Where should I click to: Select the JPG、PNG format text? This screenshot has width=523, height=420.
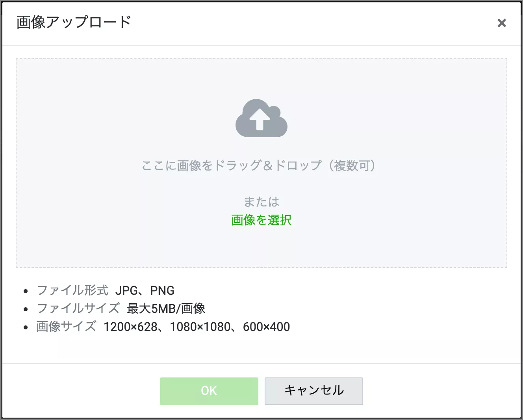click(x=145, y=290)
